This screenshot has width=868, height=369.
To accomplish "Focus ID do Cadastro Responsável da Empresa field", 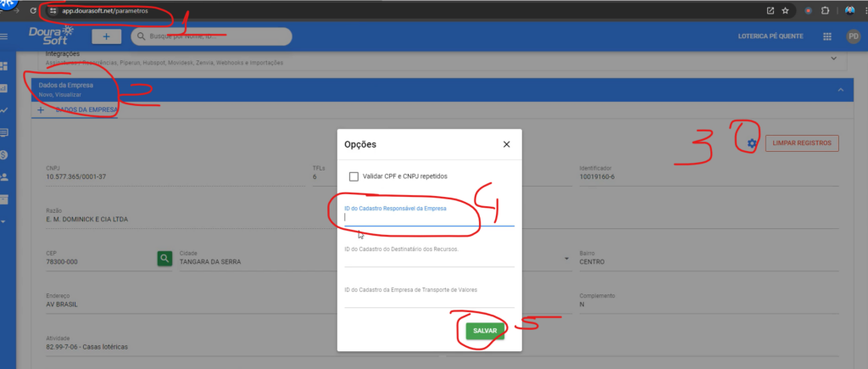I will [428, 217].
